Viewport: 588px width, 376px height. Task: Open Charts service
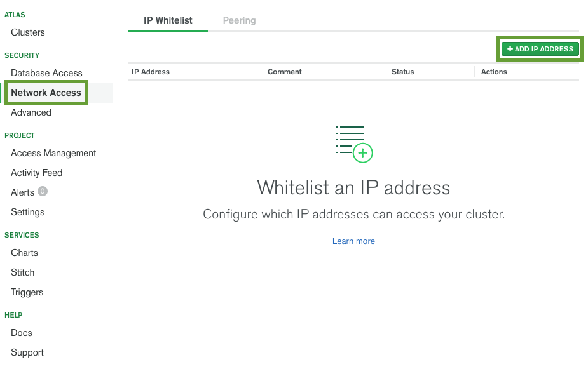click(x=24, y=253)
